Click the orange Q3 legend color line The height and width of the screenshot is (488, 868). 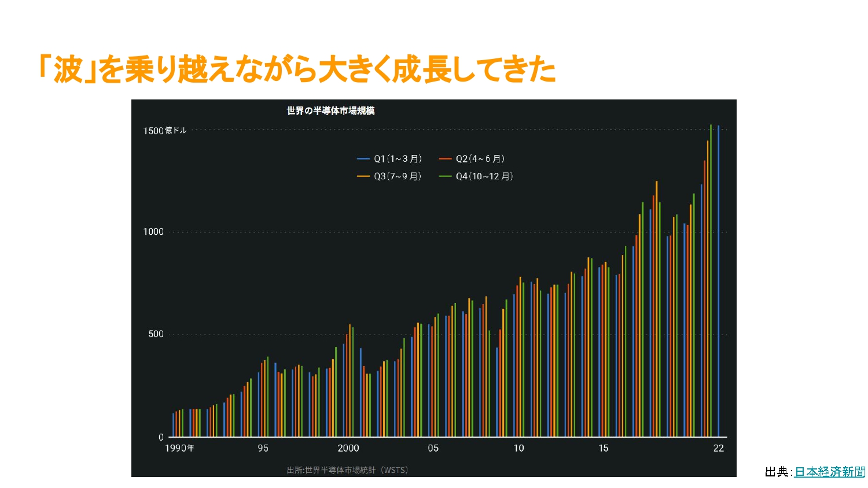pyautogui.click(x=363, y=176)
